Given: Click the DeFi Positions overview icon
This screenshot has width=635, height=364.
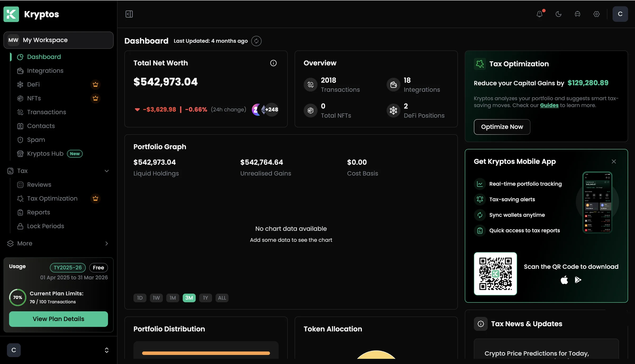Looking at the screenshot, I should [x=393, y=111].
